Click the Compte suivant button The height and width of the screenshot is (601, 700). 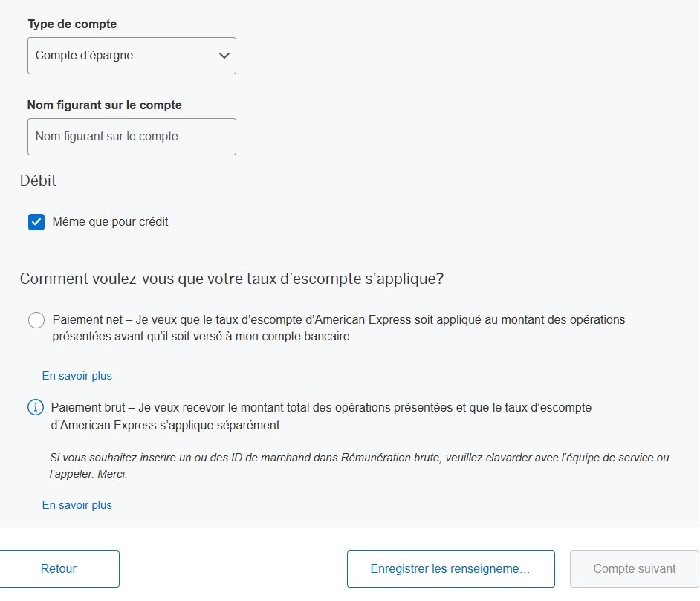634,569
